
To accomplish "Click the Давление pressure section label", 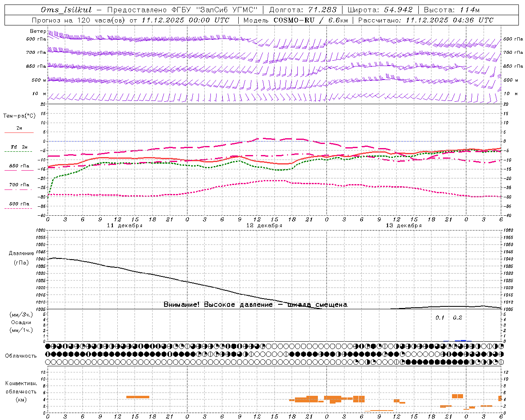I will [21, 253].
